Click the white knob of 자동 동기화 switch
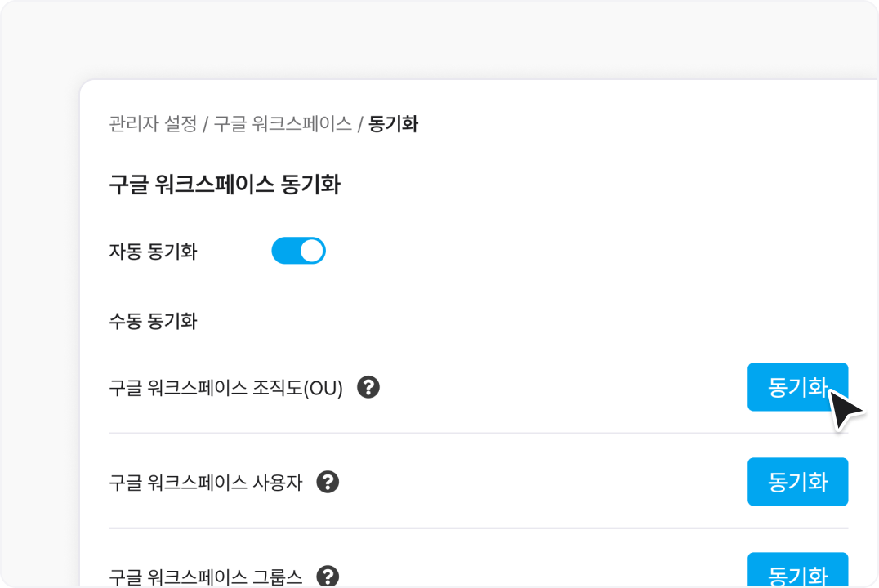This screenshot has height=588, width=879. pyautogui.click(x=312, y=251)
